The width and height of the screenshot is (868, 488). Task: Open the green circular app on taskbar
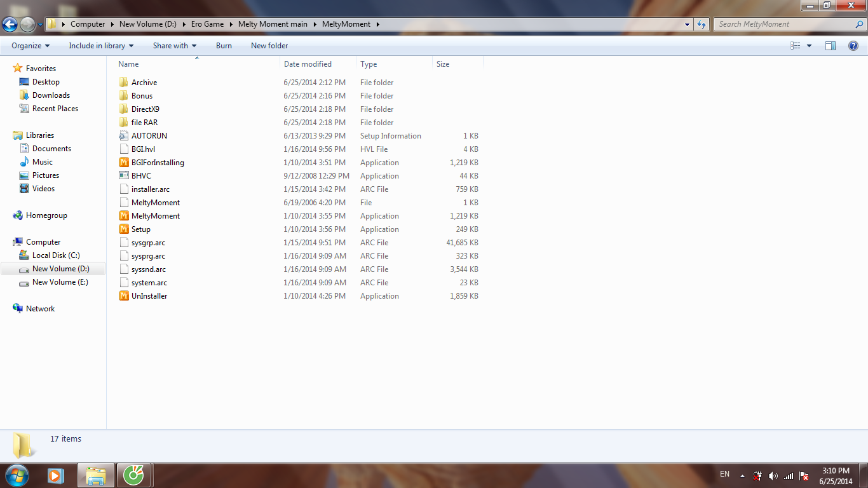(134, 475)
